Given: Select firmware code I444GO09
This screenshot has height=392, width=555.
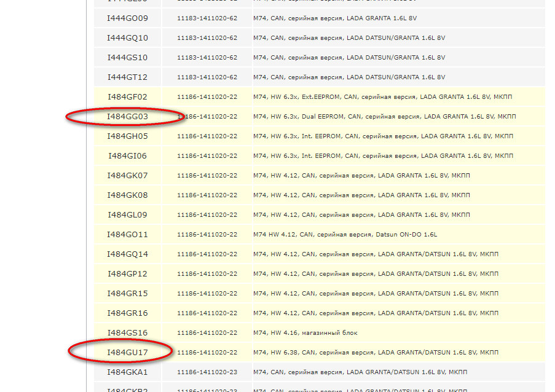Looking at the screenshot, I should coord(127,18).
